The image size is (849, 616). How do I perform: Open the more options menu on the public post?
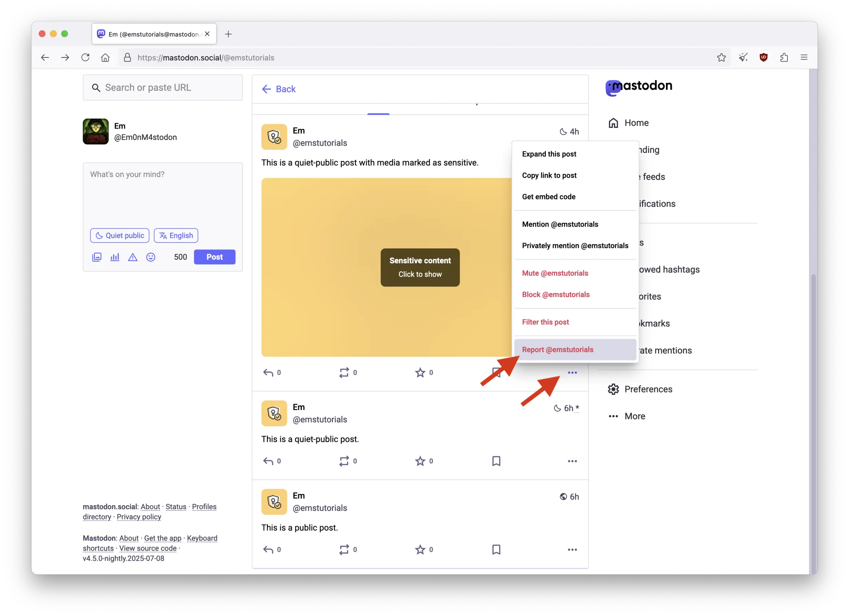coord(572,549)
